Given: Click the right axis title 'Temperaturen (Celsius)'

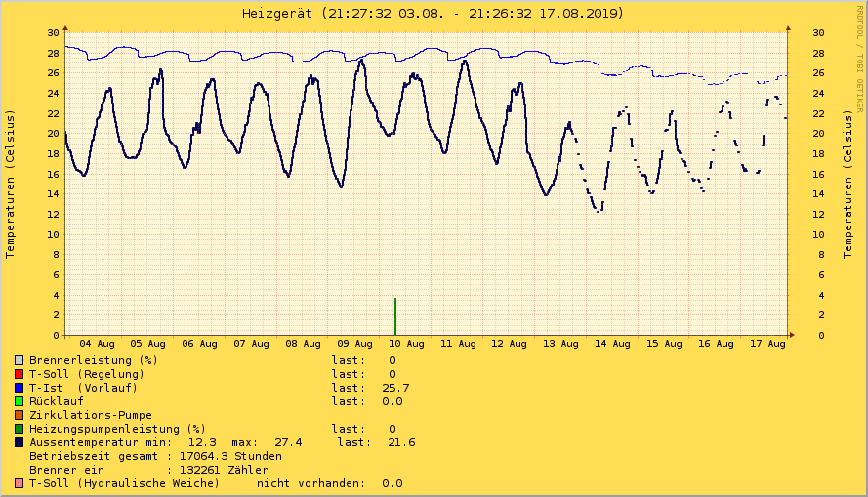Looking at the screenshot, I should (847, 185).
